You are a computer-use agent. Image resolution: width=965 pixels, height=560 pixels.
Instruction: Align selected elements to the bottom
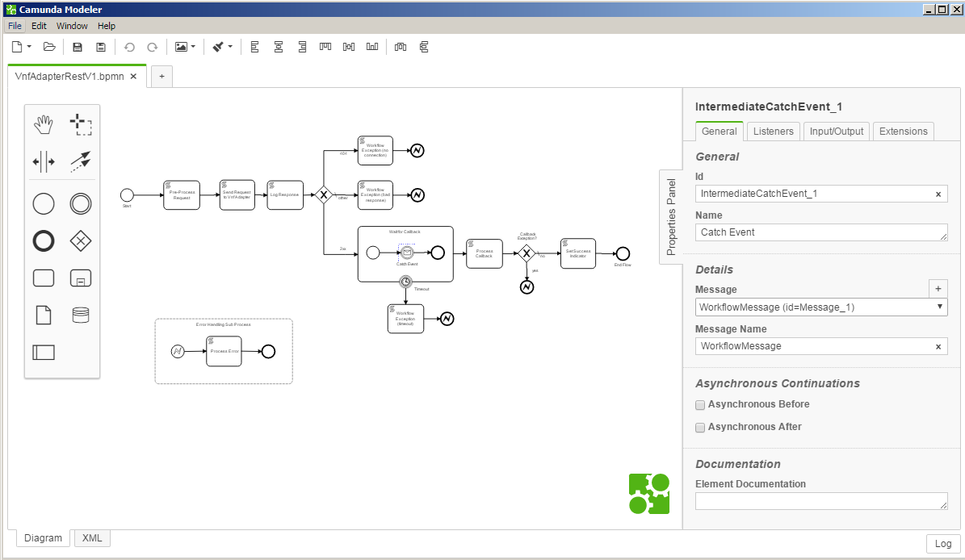(x=372, y=47)
